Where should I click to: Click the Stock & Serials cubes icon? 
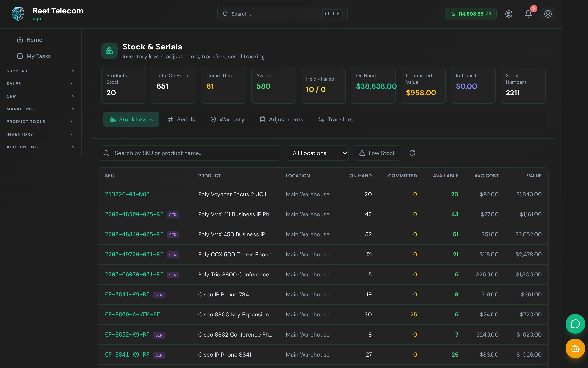pyautogui.click(x=109, y=51)
